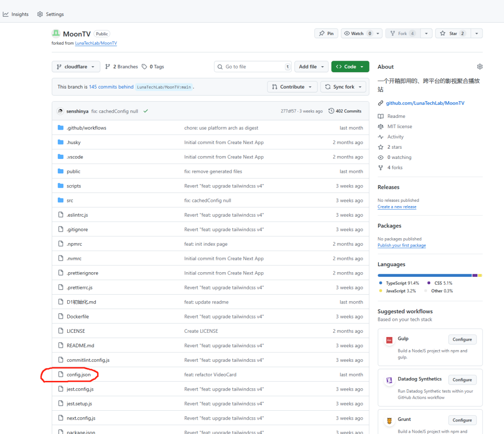504x434 pixels.
Task: Switch to the Settings tab
Action: point(50,14)
